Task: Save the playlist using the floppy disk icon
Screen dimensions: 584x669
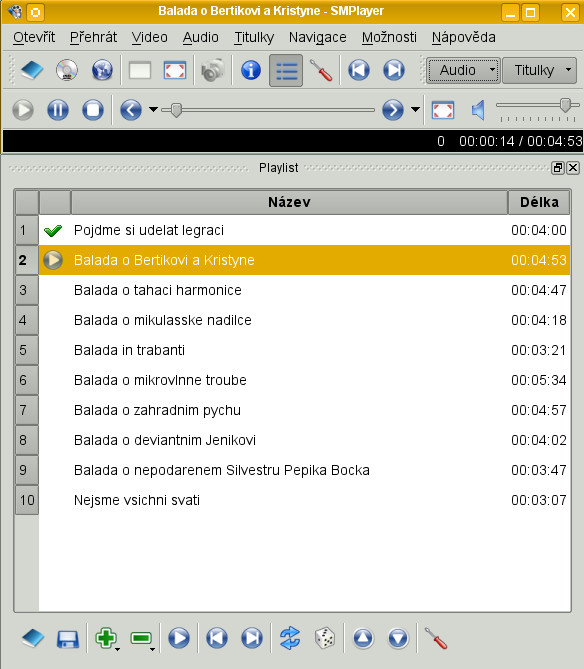Action: (x=68, y=638)
